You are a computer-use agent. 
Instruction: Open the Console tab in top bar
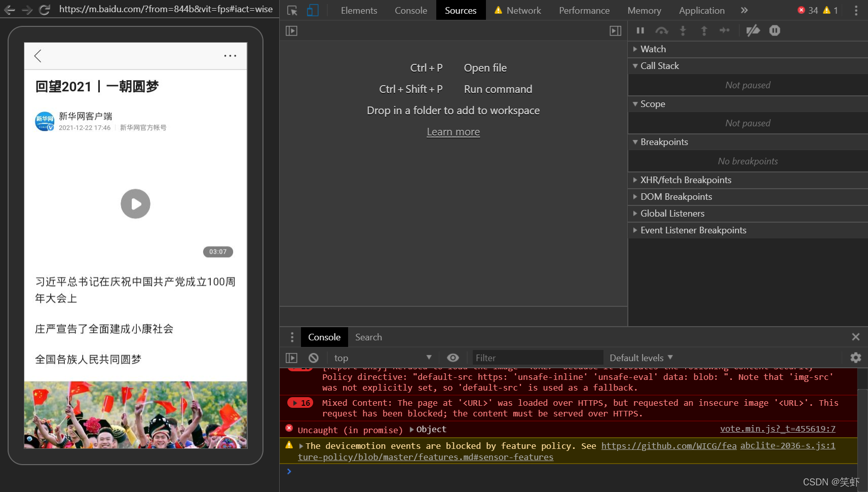tap(411, 10)
